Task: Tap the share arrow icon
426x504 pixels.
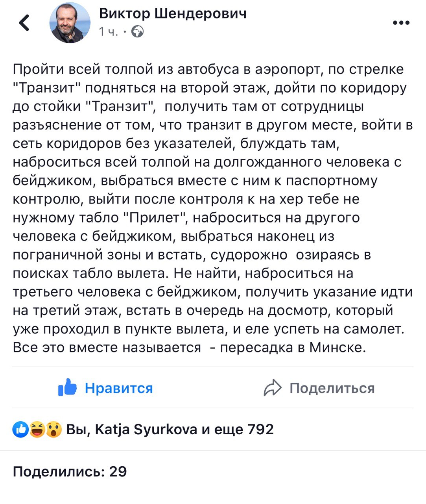Action: click(272, 388)
